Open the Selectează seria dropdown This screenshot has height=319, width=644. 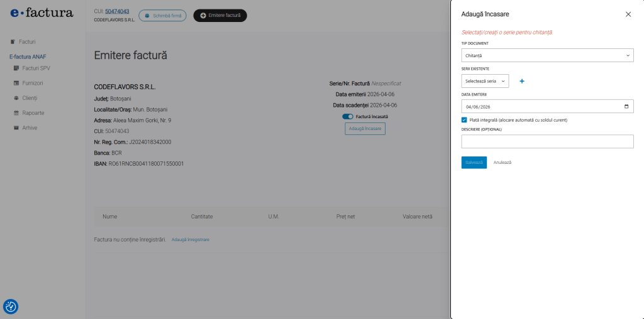tap(485, 81)
